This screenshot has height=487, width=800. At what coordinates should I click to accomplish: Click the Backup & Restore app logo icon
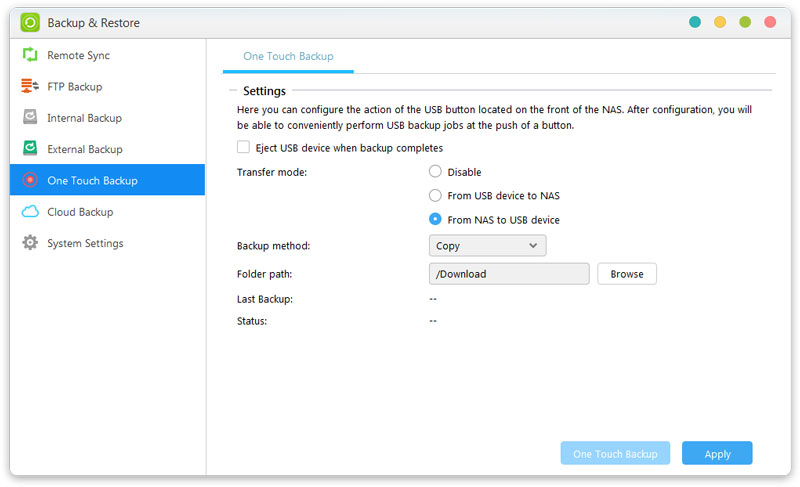coord(30,22)
